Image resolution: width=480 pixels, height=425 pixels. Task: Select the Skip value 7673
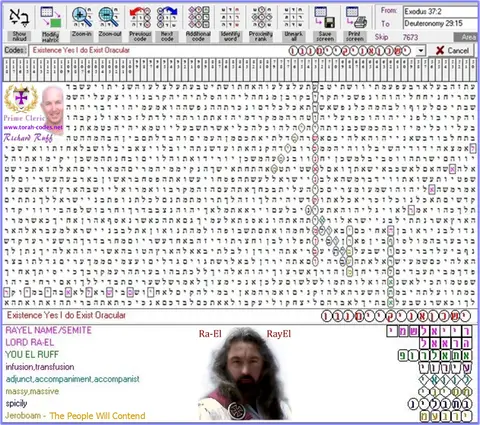pyautogui.click(x=410, y=37)
